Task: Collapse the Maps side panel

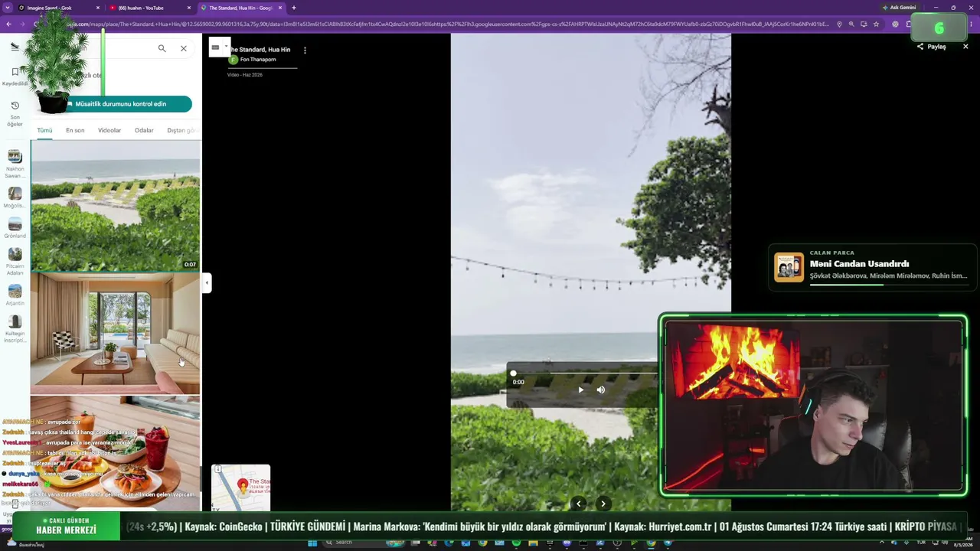Action: click(207, 283)
